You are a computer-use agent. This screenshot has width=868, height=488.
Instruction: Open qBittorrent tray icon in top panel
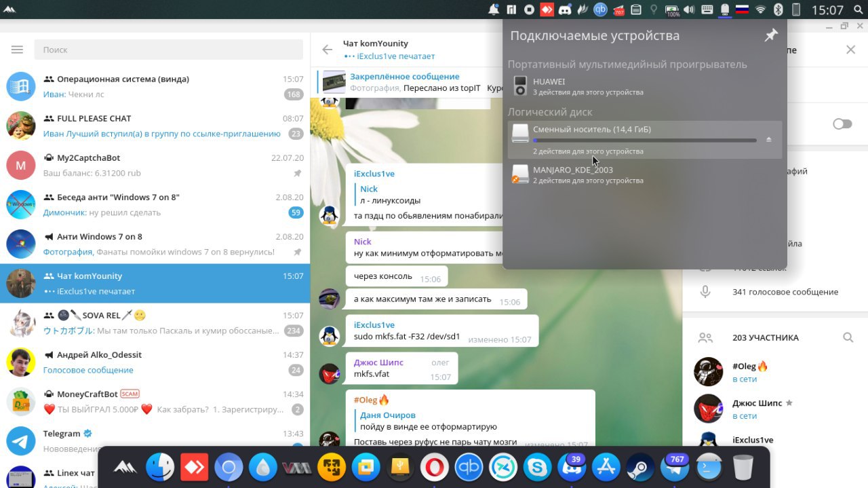coord(600,10)
